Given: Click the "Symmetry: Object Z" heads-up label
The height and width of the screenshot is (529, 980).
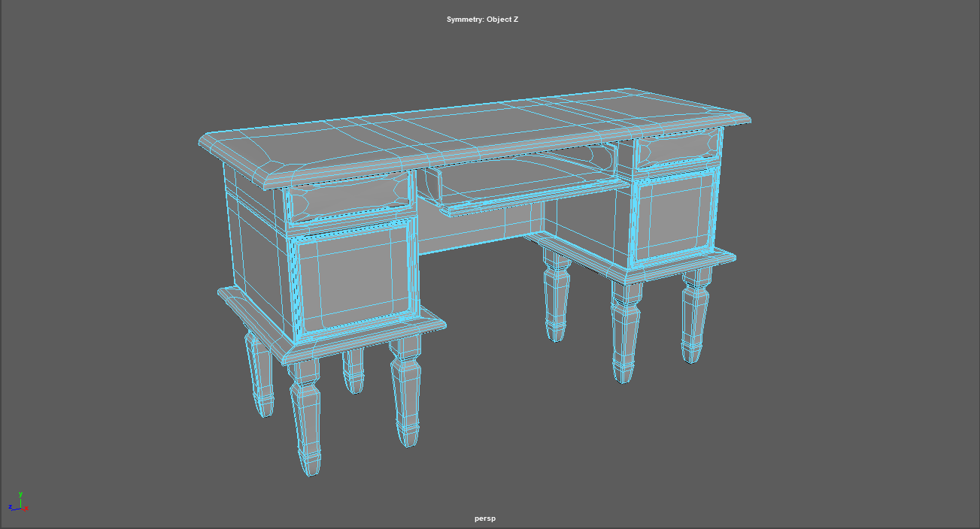Looking at the screenshot, I should click(482, 20).
